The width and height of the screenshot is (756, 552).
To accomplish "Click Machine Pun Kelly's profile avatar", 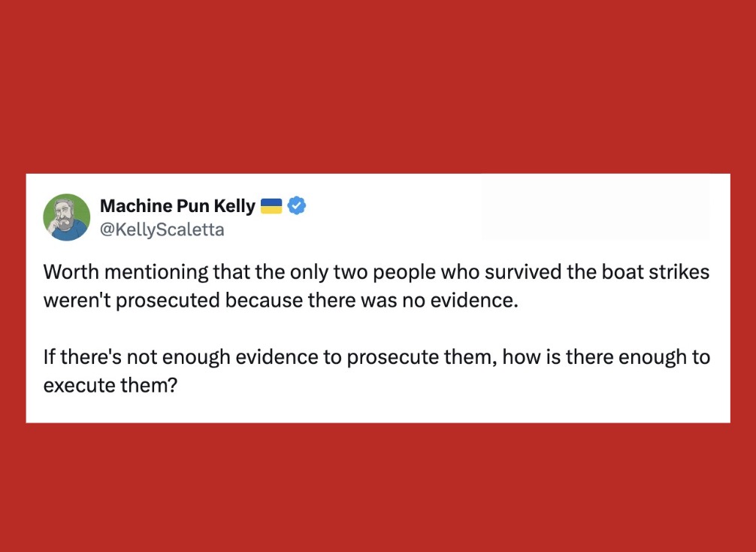I will point(67,217).
